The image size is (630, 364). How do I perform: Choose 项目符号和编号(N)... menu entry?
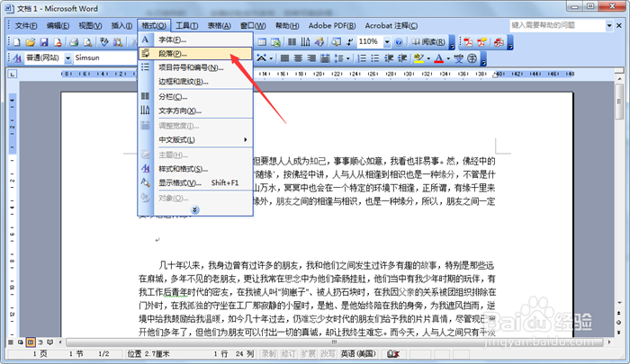point(195,67)
